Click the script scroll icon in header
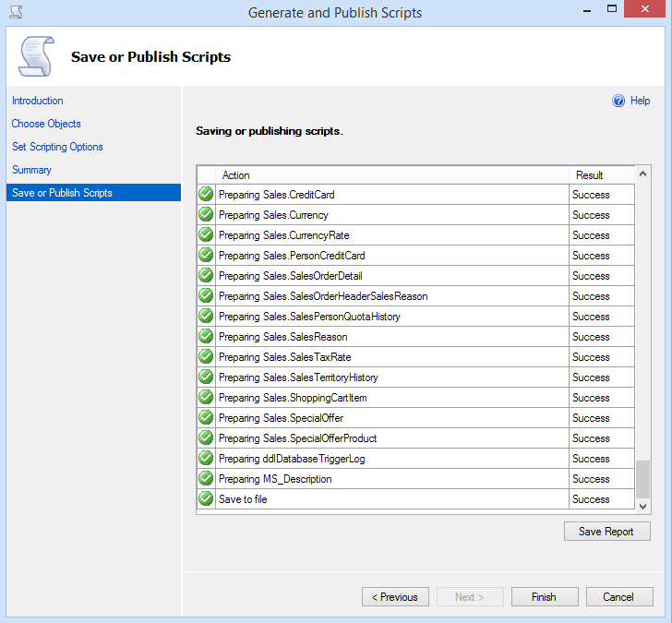 [x=35, y=56]
